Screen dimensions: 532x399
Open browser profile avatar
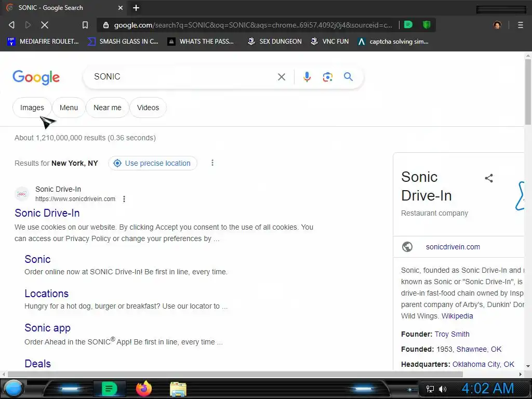pyautogui.click(x=497, y=25)
